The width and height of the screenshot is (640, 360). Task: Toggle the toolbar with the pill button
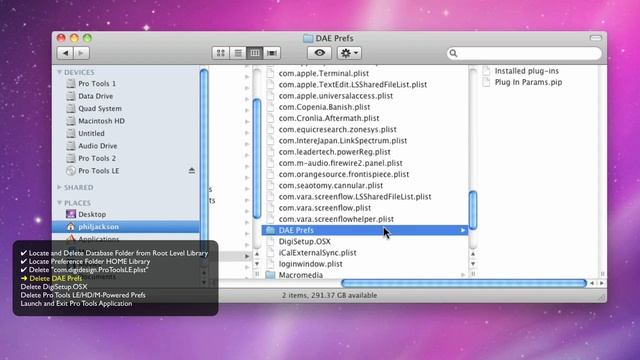[596, 38]
